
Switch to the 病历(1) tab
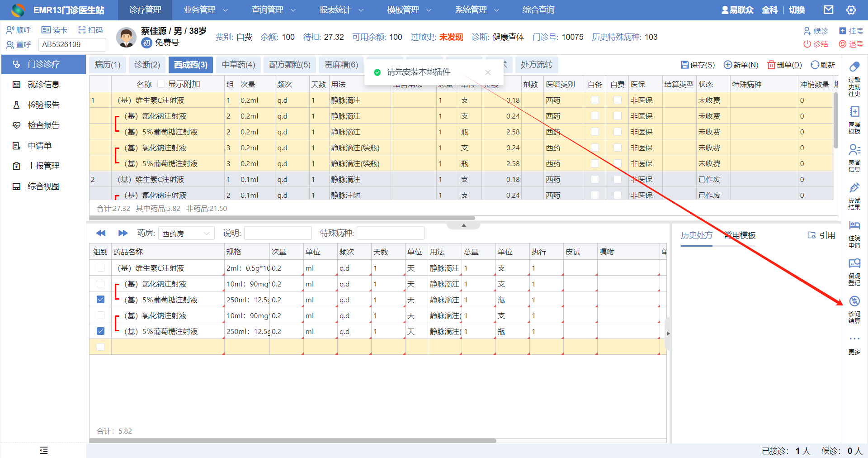click(x=108, y=65)
